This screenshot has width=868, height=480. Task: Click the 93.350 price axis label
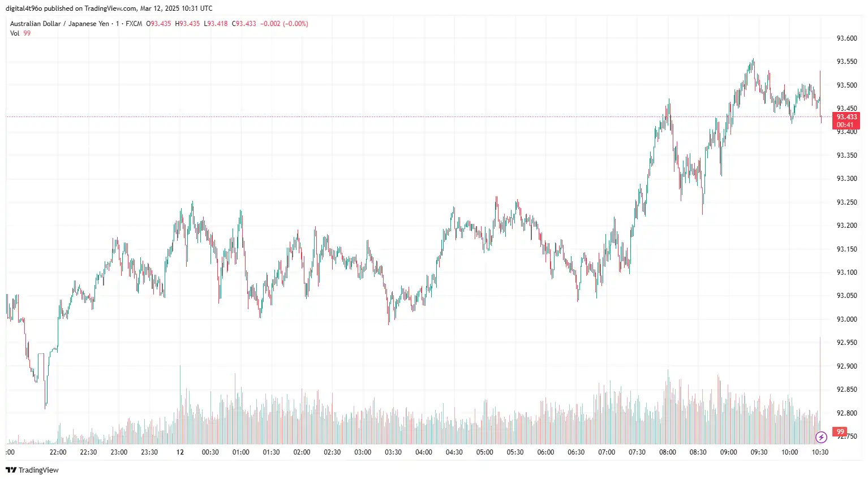tap(846, 155)
